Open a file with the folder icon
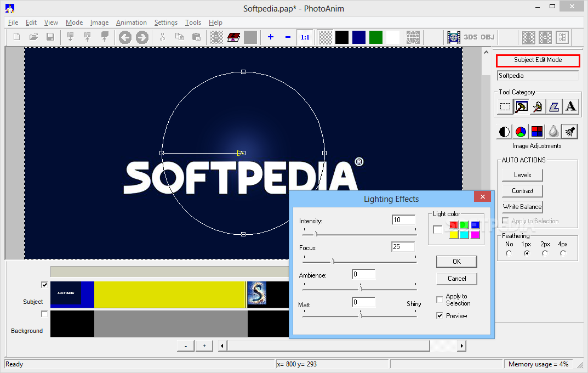Screen dimensions: 588x373 click(34, 37)
